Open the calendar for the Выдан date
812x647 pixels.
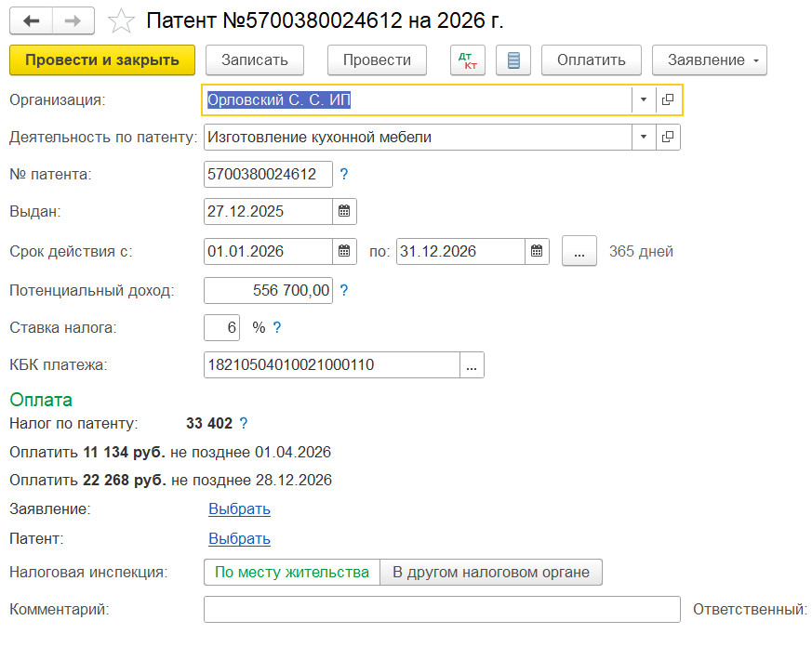[x=344, y=211]
